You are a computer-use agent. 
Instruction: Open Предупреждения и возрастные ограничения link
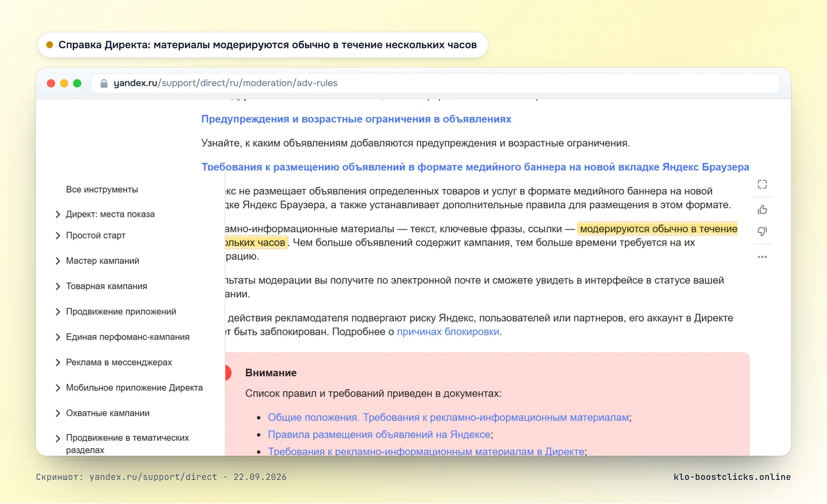(356, 119)
